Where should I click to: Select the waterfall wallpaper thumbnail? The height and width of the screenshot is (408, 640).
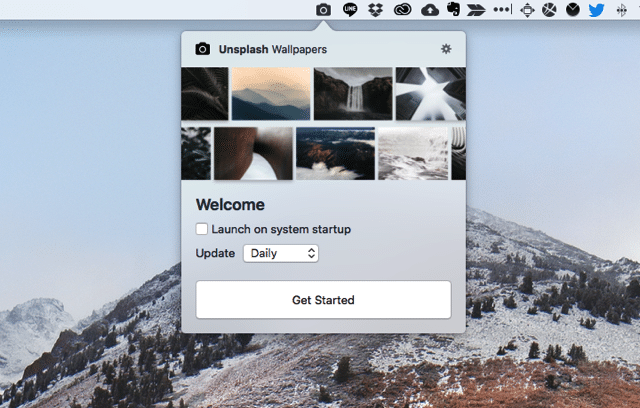353,94
